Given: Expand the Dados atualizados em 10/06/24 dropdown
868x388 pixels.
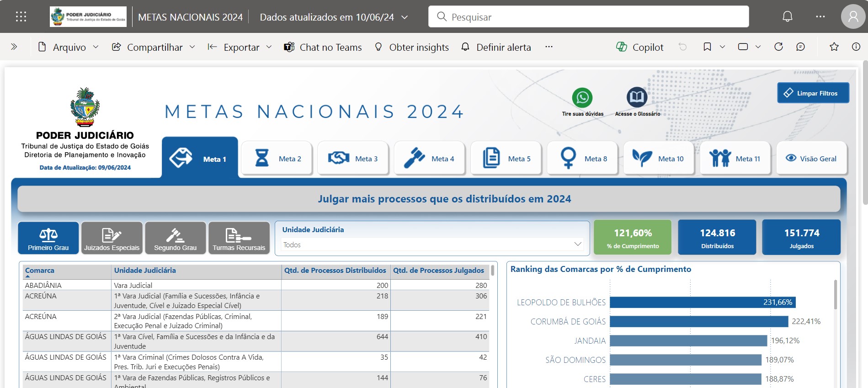Looking at the screenshot, I should click(x=334, y=17).
